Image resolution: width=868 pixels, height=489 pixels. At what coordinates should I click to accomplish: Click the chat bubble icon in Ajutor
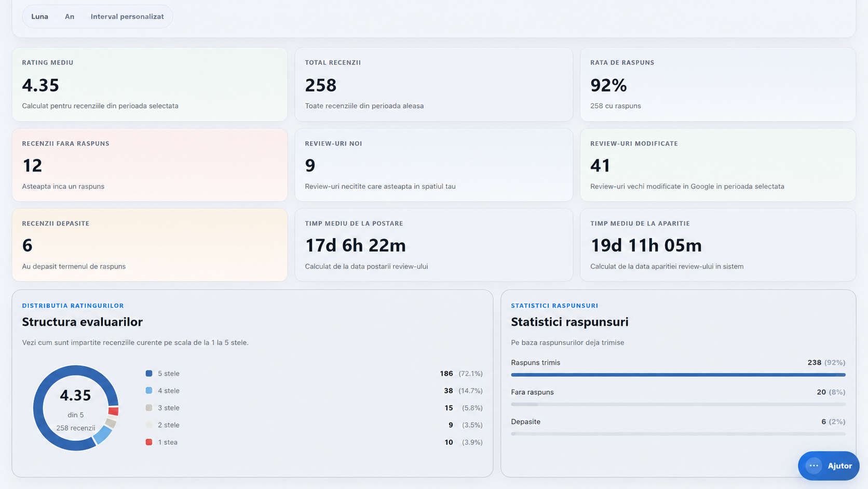[814, 466]
